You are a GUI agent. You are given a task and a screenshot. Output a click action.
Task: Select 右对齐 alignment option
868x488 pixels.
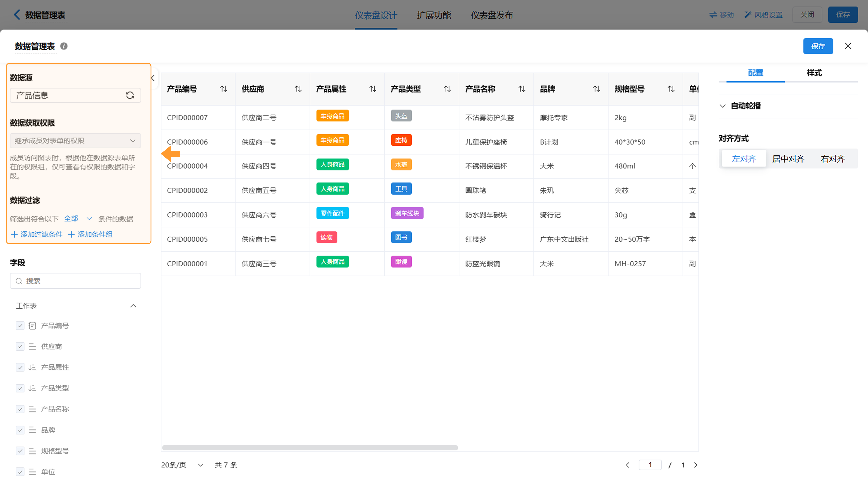(x=833, y=159)
